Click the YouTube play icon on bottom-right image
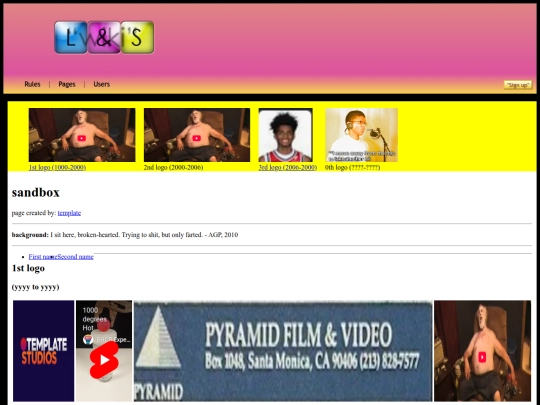Screen dimensions: 540x405 click(482, 357)
